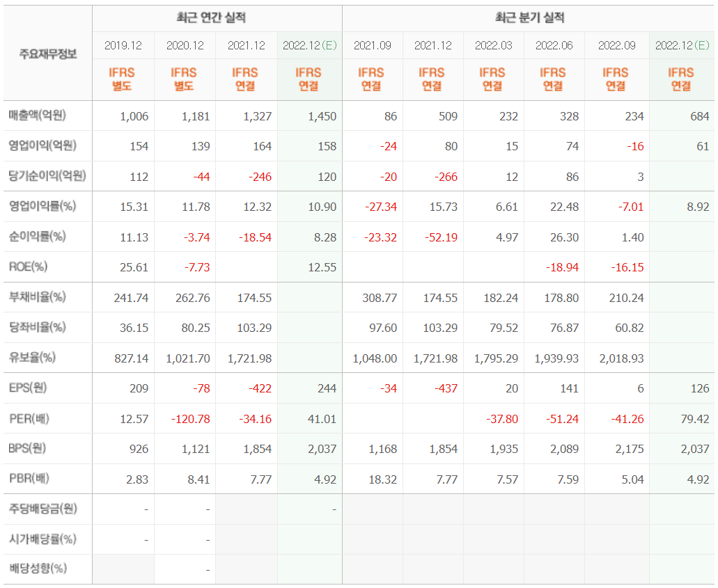Click the 79.42 estimated PER value

click(695, 419)
